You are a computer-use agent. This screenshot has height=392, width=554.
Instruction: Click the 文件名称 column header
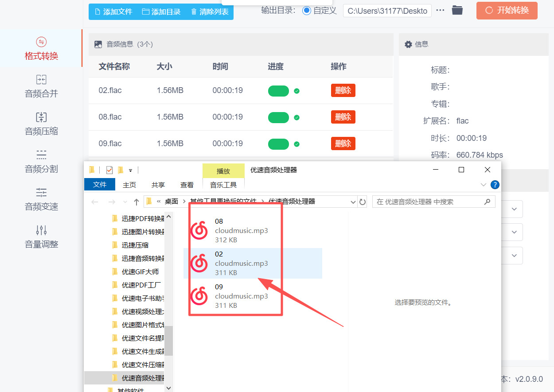click(114, 66)
